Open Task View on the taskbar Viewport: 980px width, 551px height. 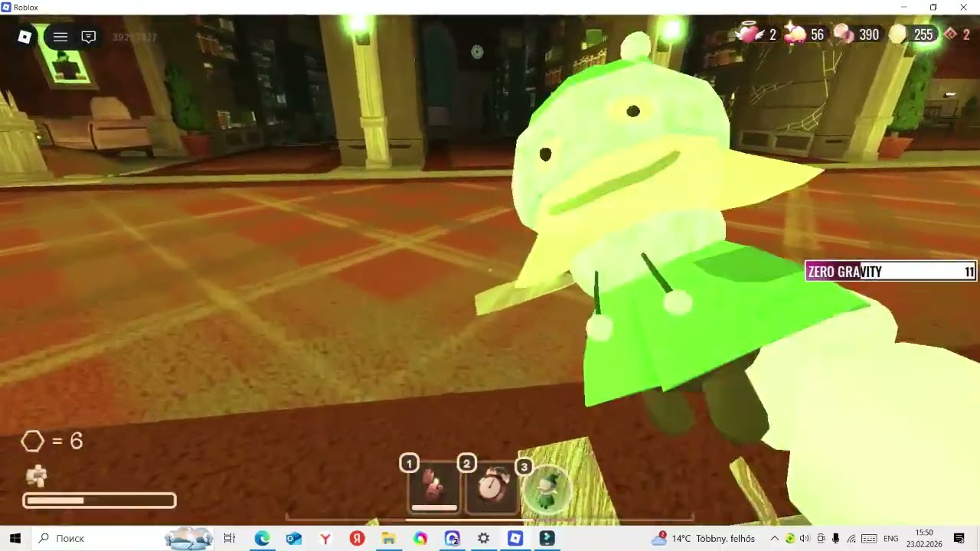point(229,538)
